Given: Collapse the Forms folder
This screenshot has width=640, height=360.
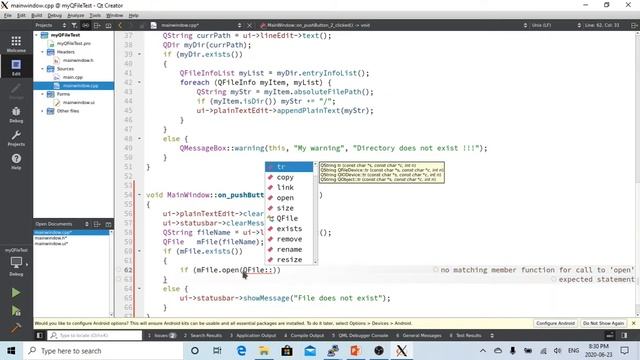Looking at the screenshot, I should [42, 94].
